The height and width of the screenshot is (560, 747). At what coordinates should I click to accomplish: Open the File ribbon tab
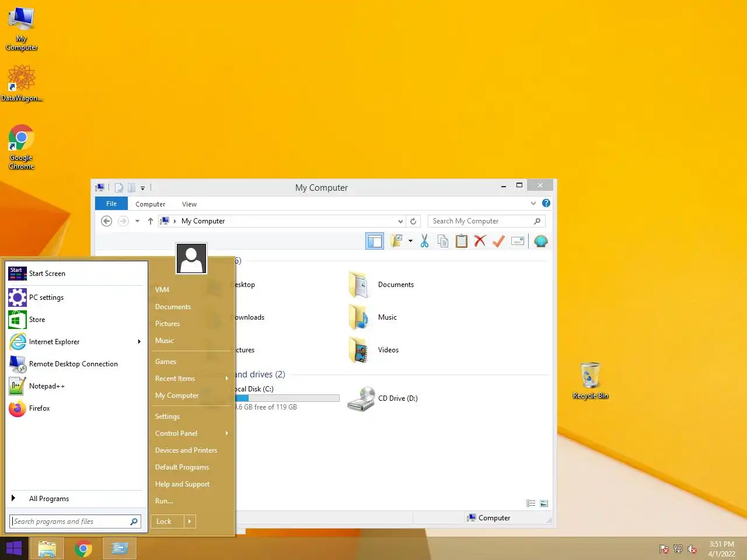pyautogui.click(x=111, y=204)
